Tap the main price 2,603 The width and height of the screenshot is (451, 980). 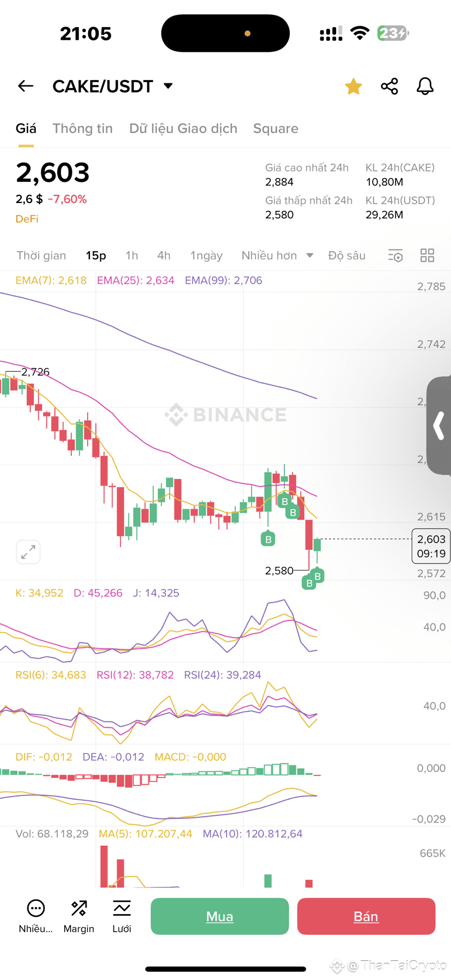(52, 173)
